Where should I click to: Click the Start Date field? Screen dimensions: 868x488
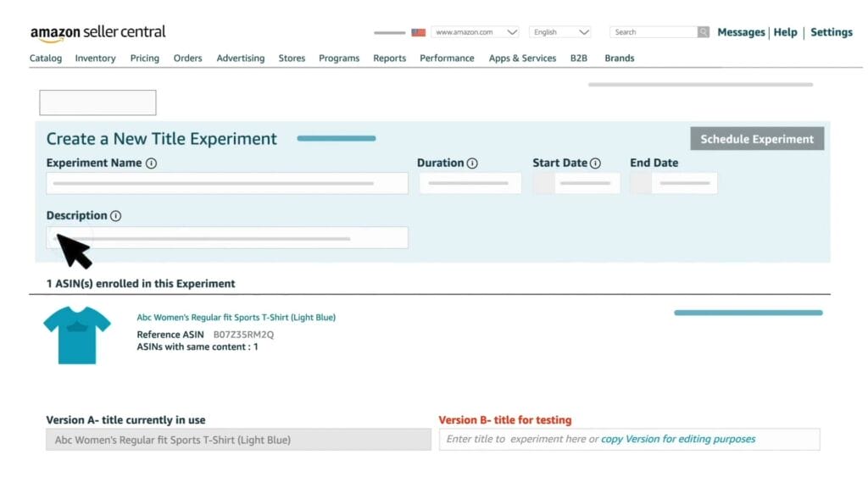576,183
